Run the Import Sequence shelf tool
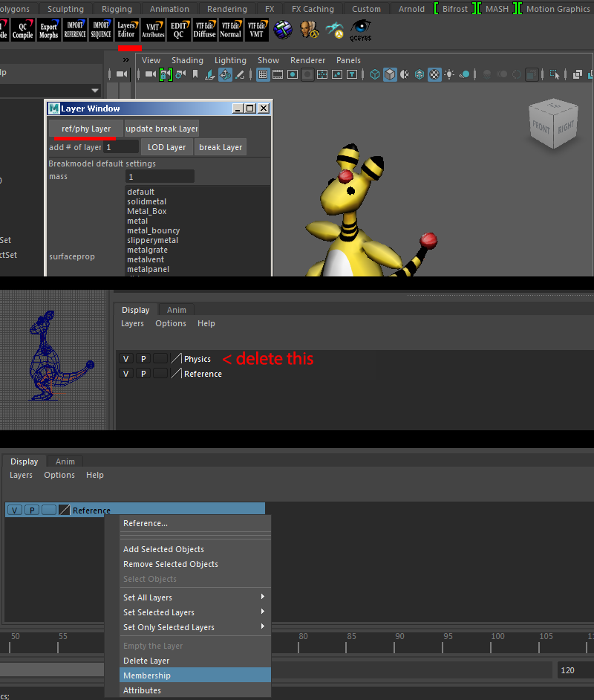Image resolution: width=594 pixels, height=700 pixels. (101, 30)
